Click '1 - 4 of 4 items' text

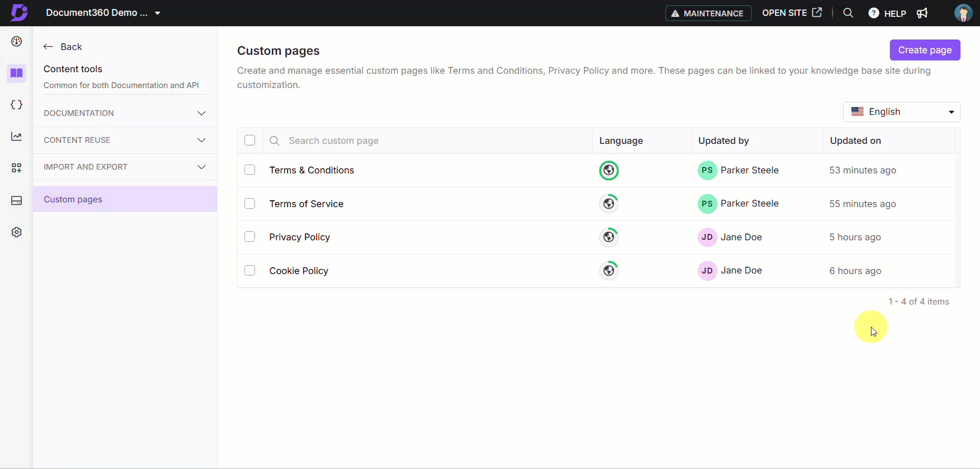point(919,301)
